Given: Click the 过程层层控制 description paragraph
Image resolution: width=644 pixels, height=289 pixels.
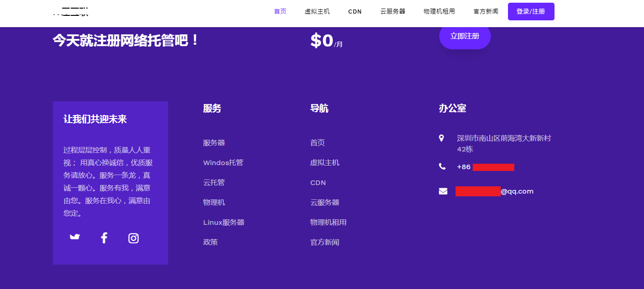Looking at the screenshot, I should 108,181.
